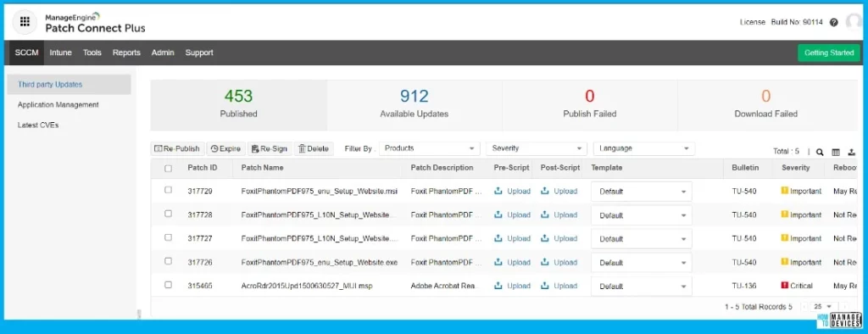Switch to the SCCM tab
The image size is (868, 334).
(26, 53)
